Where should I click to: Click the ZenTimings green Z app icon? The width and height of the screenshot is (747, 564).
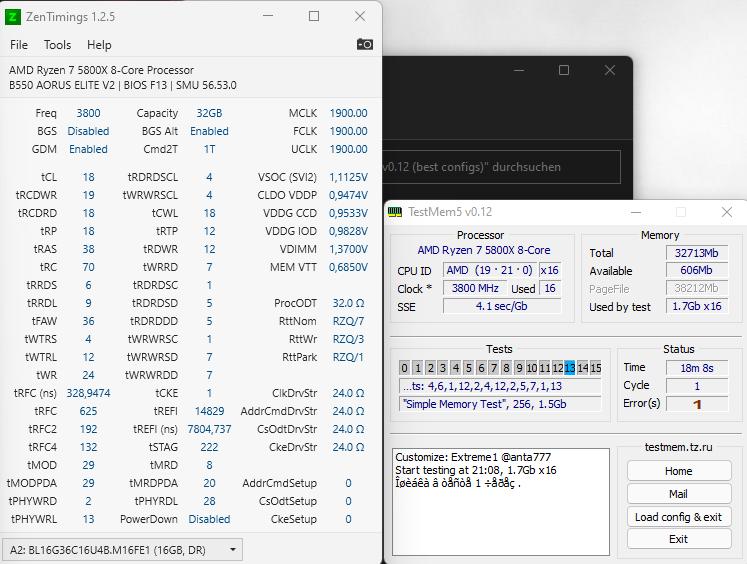13,17
